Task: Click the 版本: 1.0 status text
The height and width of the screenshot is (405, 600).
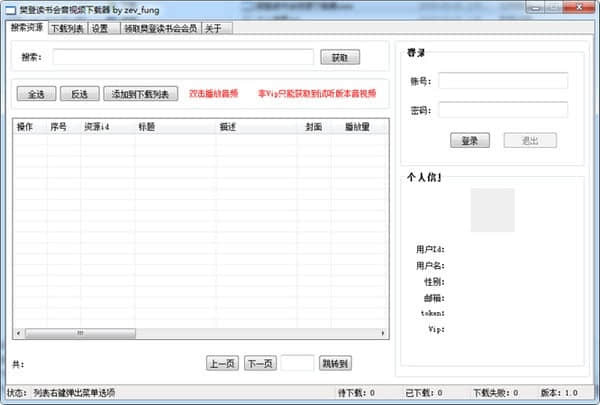Action: point(559,393)
